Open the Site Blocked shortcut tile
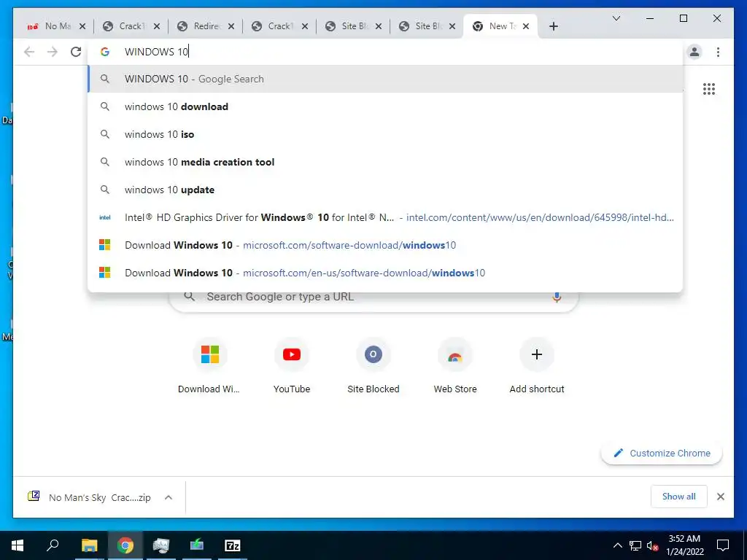This screenshot has height=560, width=747. pos(373,366)
